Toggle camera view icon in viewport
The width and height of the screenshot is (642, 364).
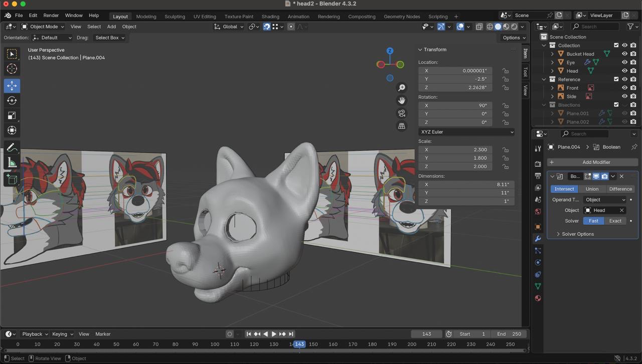(x=402, y=113)
